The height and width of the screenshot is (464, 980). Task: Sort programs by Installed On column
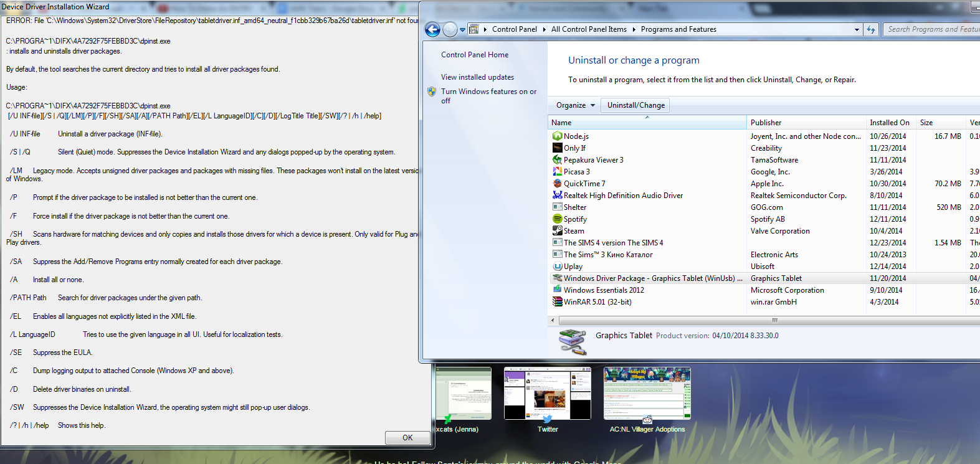coord(890,123)
